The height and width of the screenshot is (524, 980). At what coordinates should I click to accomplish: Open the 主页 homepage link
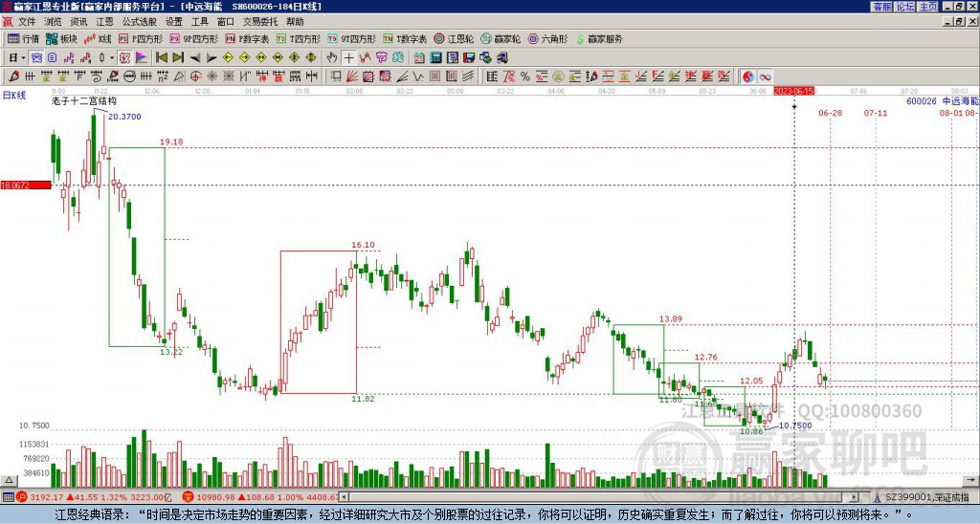928,7
